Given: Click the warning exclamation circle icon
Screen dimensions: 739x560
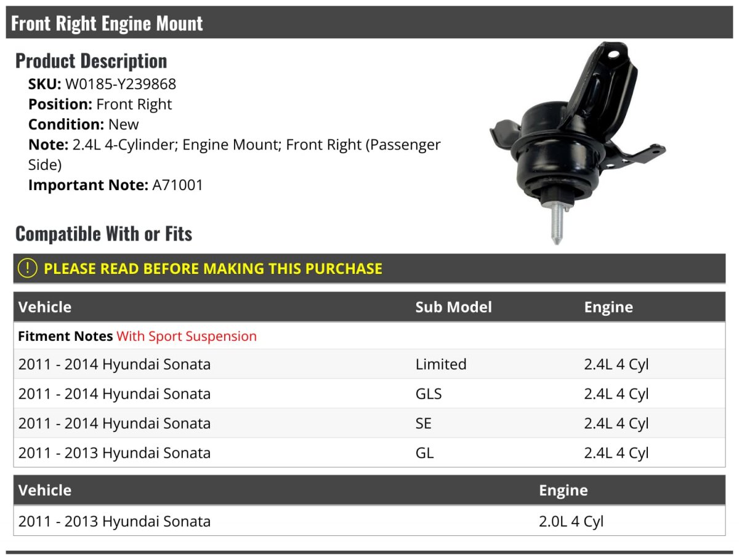Looking at the screenshot, I should coord(27,268).
